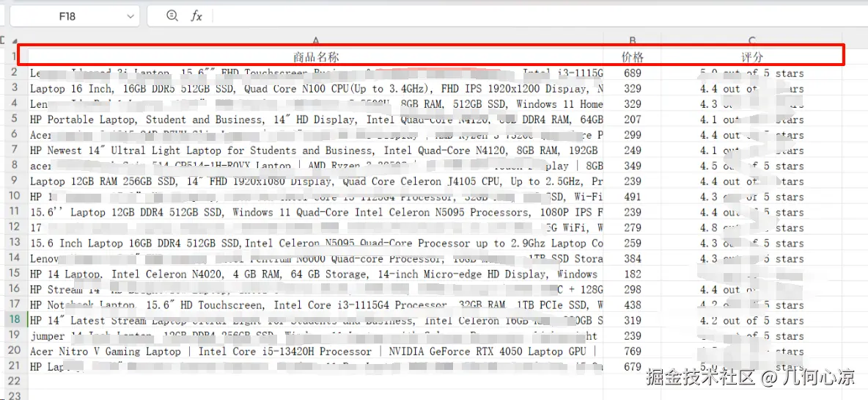Select price cell 207

click(632, 120)
